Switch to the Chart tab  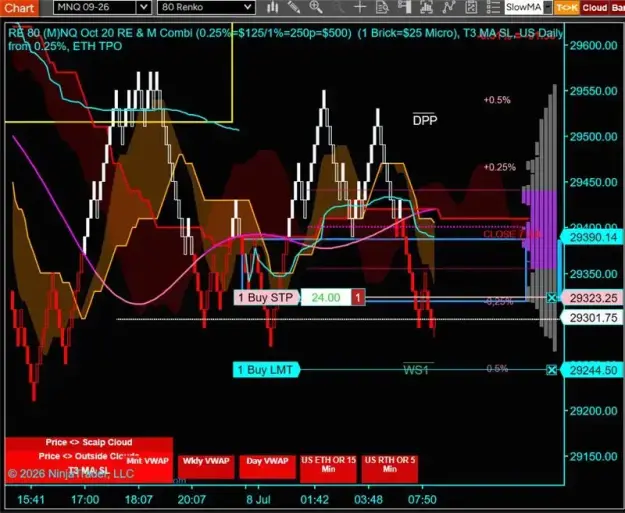19,8
